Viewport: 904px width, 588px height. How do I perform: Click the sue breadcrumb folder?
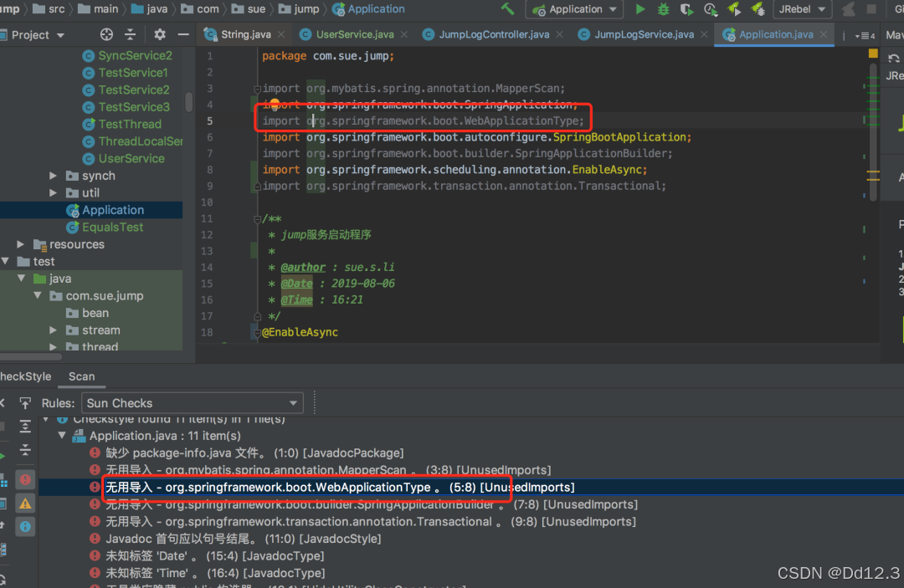[x=249, y=9]
